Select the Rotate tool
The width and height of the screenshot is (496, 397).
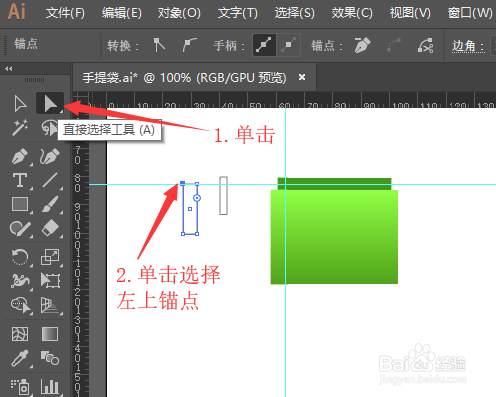tap(20, 257)
